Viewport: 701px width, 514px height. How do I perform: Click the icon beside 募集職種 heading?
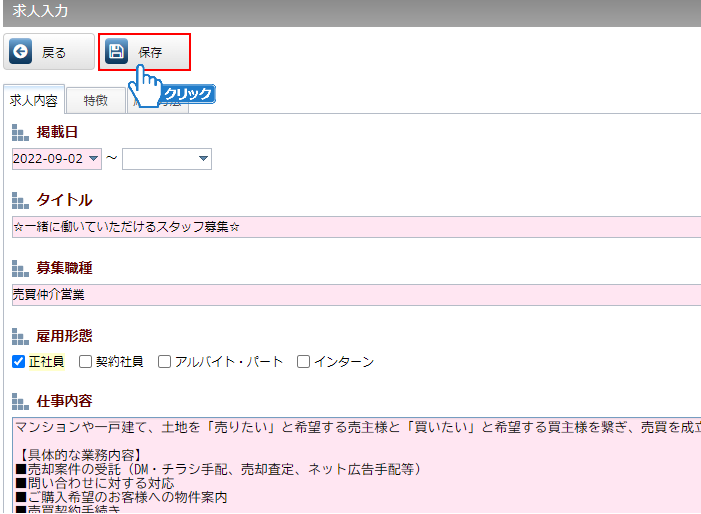[21, 268]
